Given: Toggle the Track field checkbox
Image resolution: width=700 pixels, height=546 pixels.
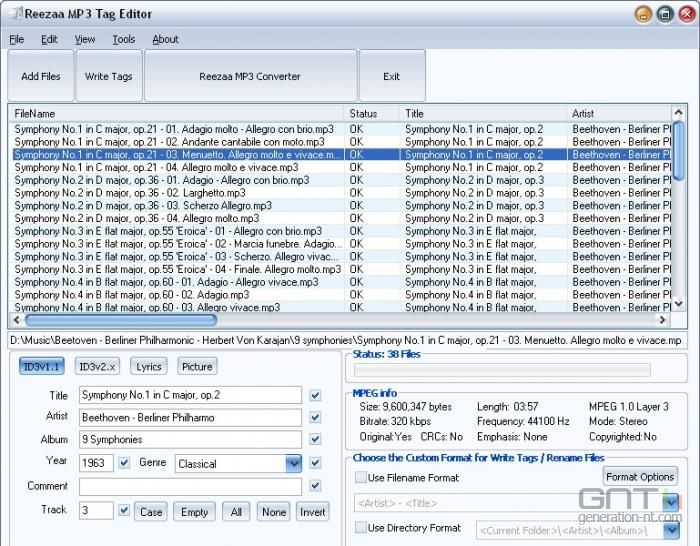Looking at the screenshot, I should point(124,509).
